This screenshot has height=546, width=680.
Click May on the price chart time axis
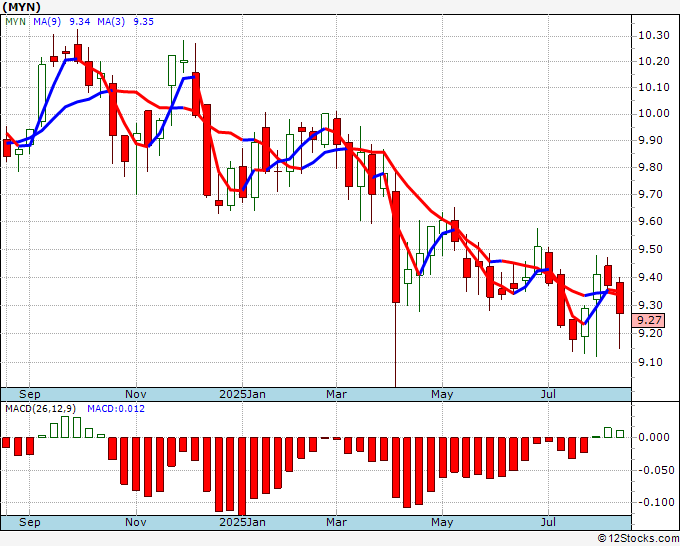pos(442,394)
